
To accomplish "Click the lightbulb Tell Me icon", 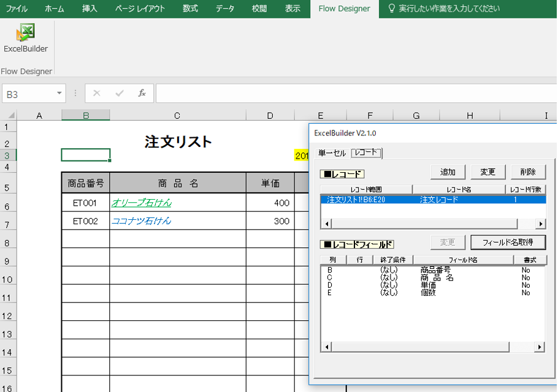I will coord(391,9).
